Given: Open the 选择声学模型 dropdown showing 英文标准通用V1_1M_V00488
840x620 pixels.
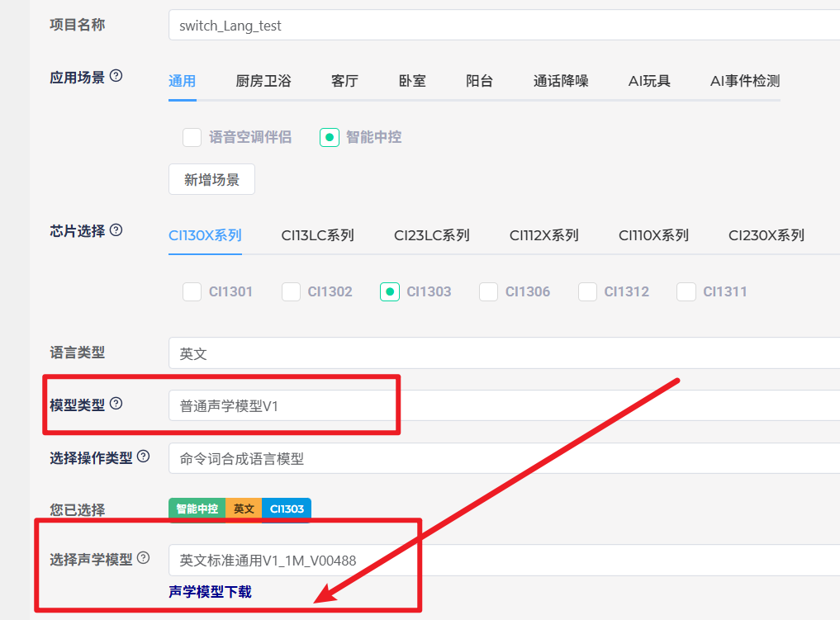Looking at the screenshot, I should (x=504, y=560).
